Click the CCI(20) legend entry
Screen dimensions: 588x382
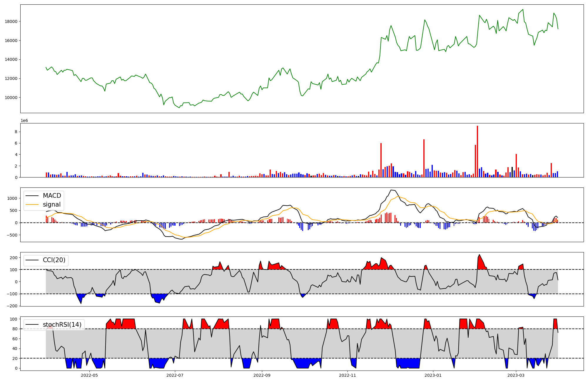[x=54, y=260]
